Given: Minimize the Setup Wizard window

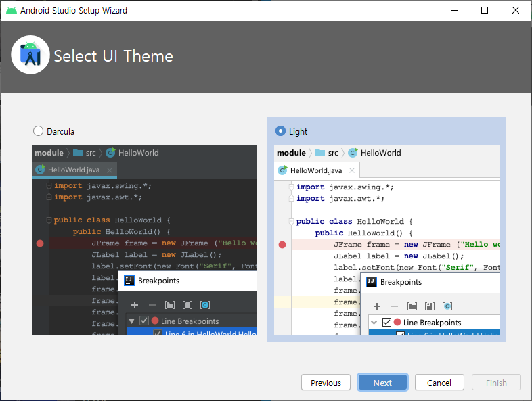Looking at the screenshot, I should [454, 11].
